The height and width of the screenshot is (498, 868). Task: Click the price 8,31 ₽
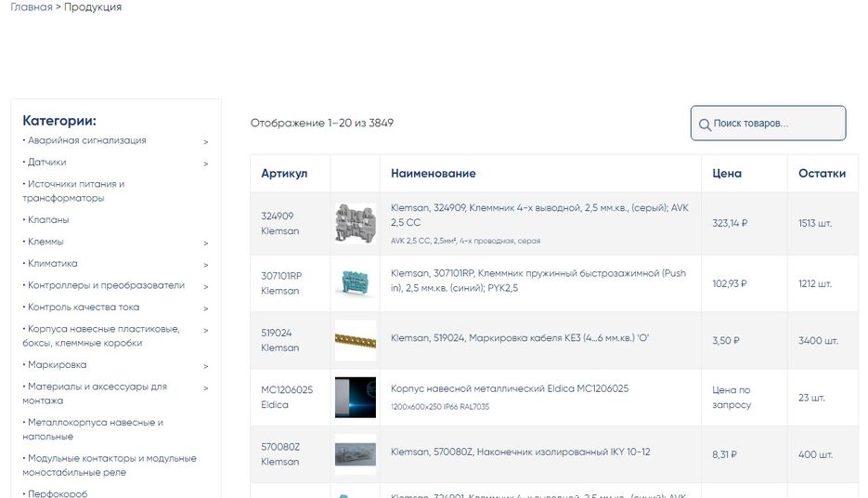pyautogui.click(x=724, y=454)
